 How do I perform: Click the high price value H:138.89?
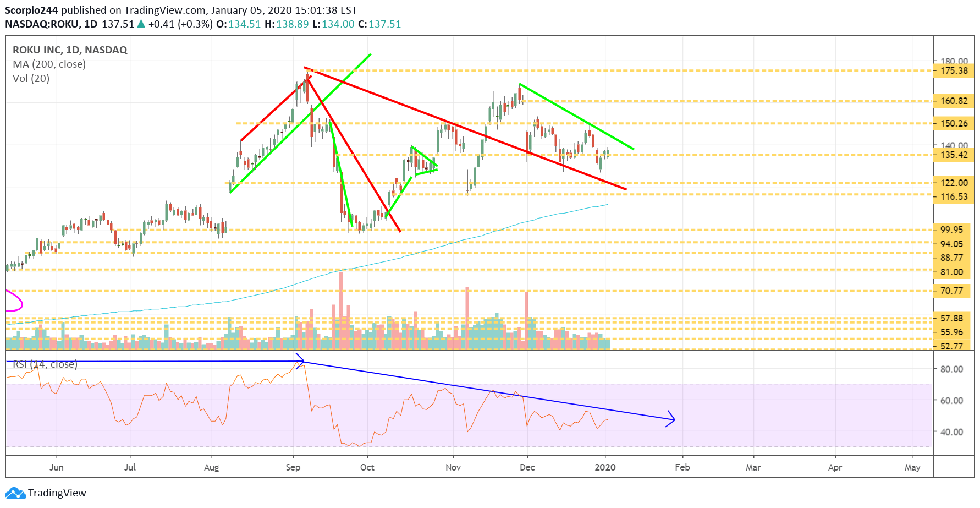[287, 24]
